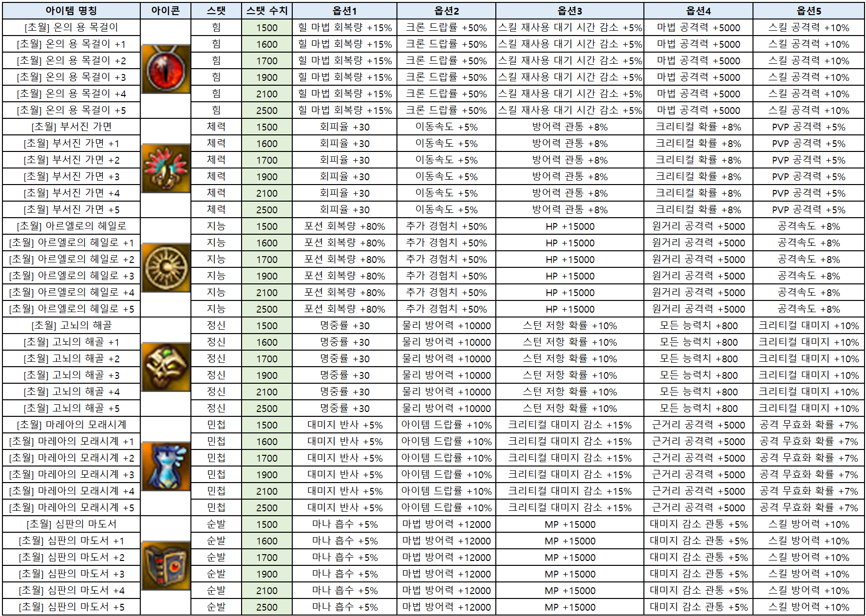
Task: Click the 스탯 수치 header cell
Action: (x=267, y=11)
